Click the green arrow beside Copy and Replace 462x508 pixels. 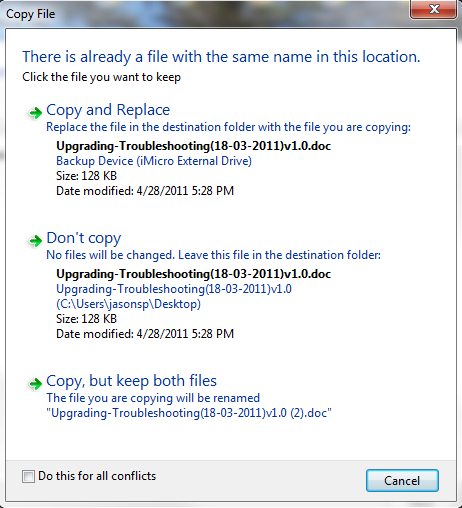35,113
